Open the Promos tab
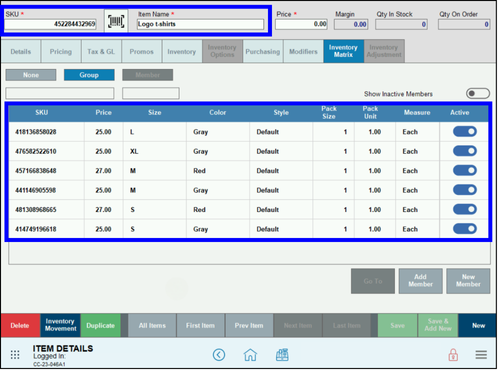Image resolution: width=498 pixels, height=370 pixels. (142, 51)
